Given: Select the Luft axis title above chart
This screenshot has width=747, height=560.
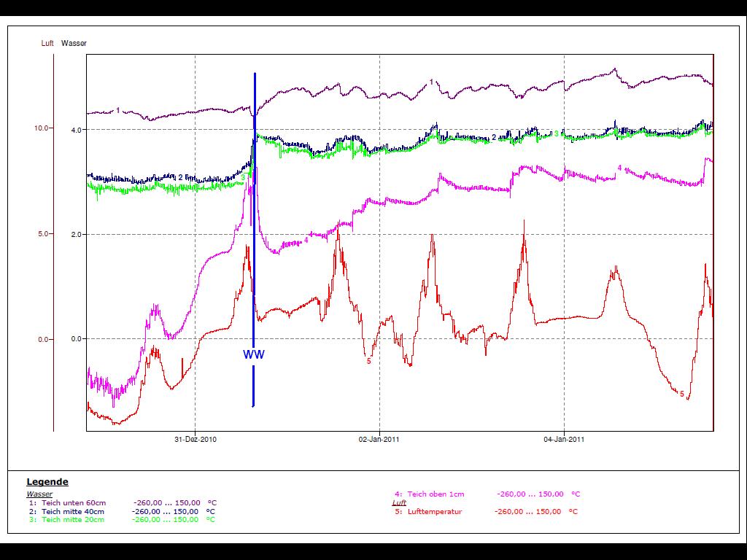Looking at the screenshot, I should click(x=47, y=44).
